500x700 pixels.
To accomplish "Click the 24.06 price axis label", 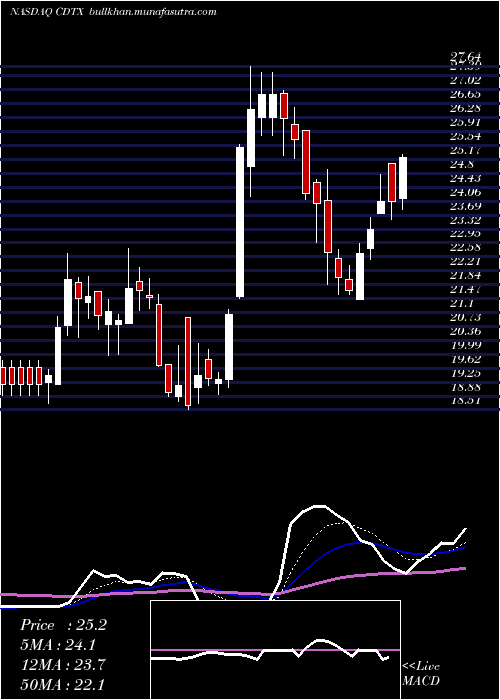I will click(x=467, y=192).
